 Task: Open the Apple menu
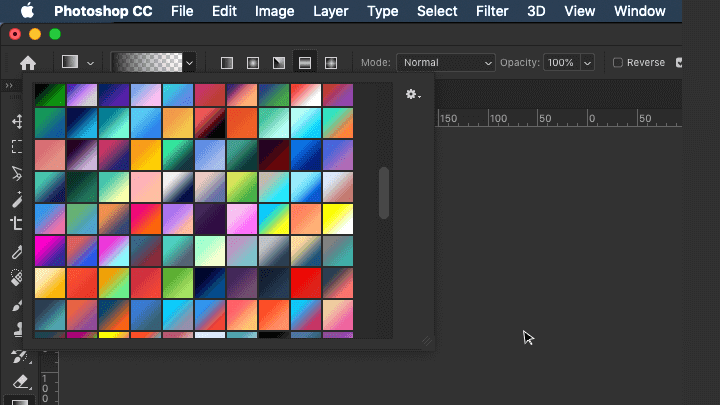27,11
